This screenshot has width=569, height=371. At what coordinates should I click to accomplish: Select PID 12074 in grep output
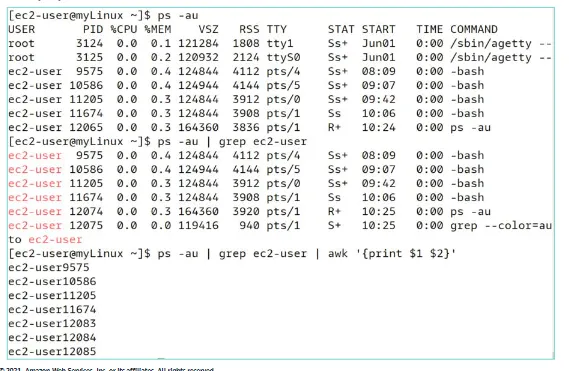tap(86, 212)
